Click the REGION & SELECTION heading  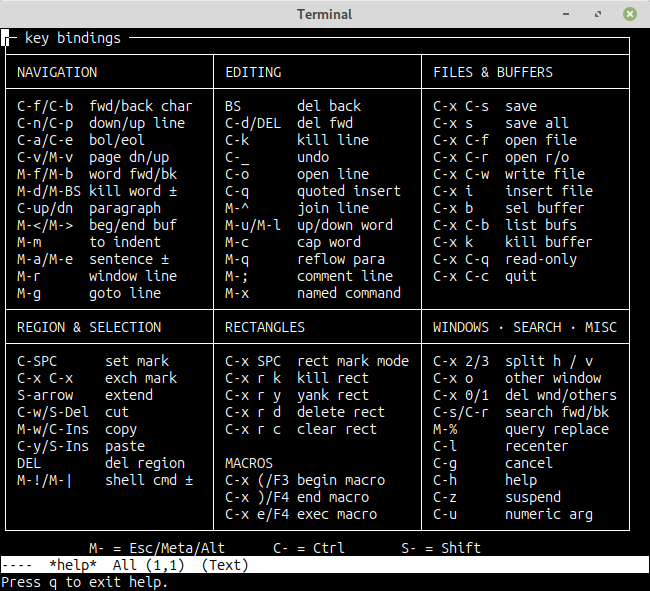pos(89,327)
